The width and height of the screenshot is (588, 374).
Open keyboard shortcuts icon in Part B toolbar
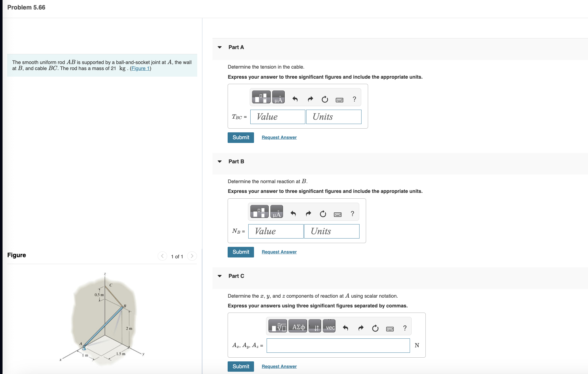337,214
